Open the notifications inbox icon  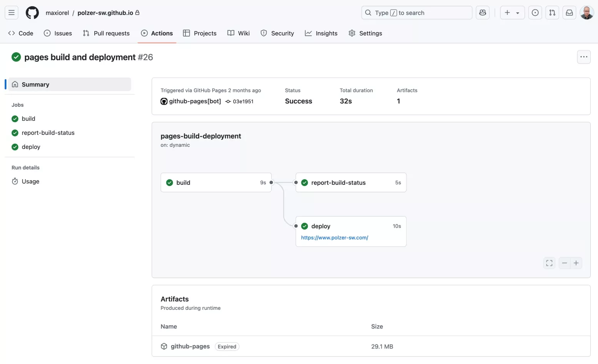(x=569, y=13)
